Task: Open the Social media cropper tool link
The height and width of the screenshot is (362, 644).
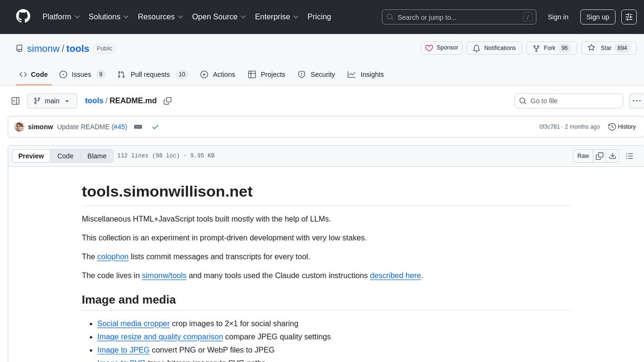Action: click(134, 324)
